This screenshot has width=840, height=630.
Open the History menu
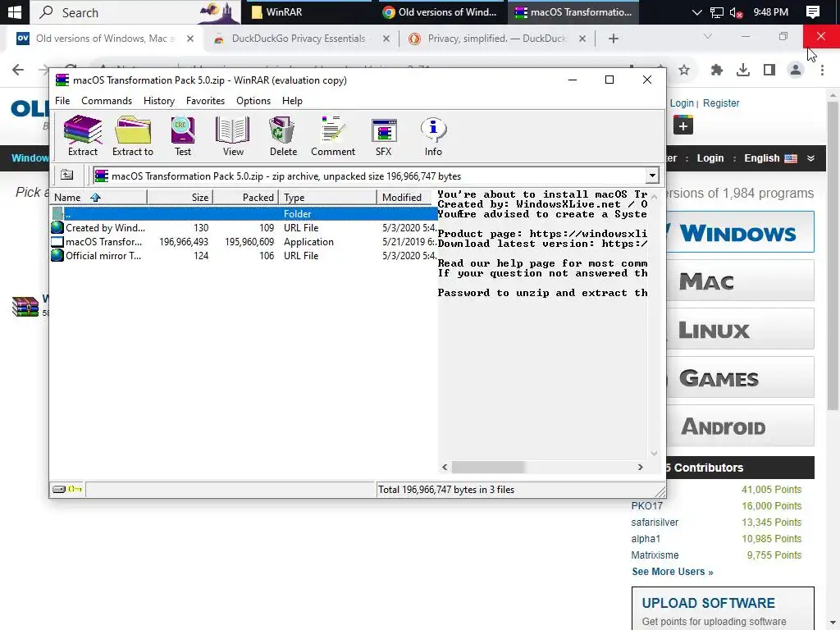(x=159, y=101)
